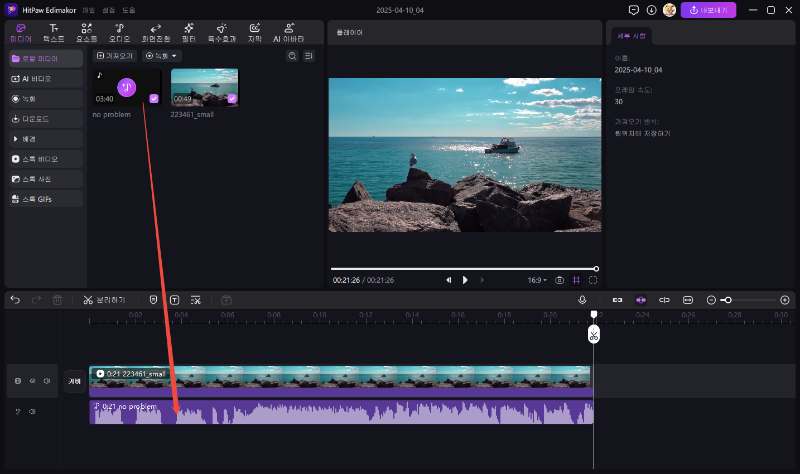Fit timeline to window width
Screen dimensions: 800x474
click(688, 300)
